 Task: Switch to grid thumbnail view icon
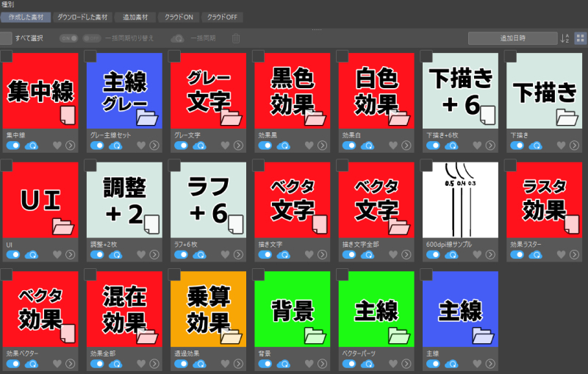[581, 38]
